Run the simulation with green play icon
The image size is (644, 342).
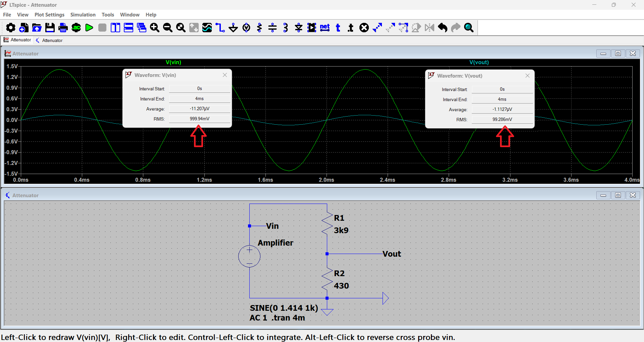tap(89, 28)
